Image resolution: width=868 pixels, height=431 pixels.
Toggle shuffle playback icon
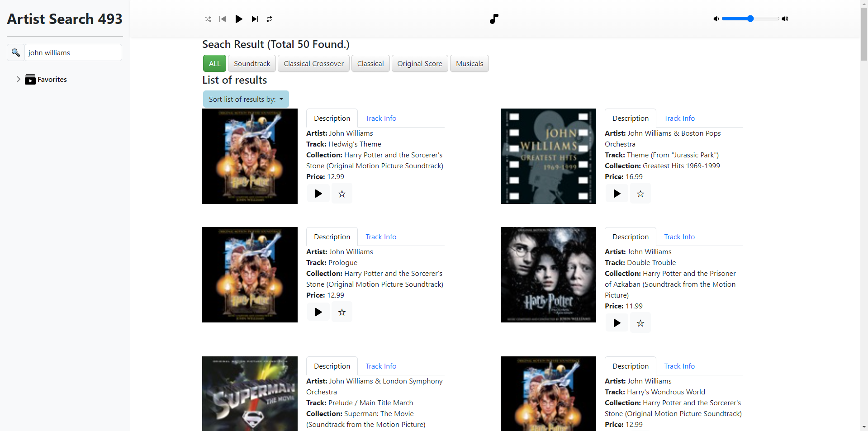pos(208,19)
